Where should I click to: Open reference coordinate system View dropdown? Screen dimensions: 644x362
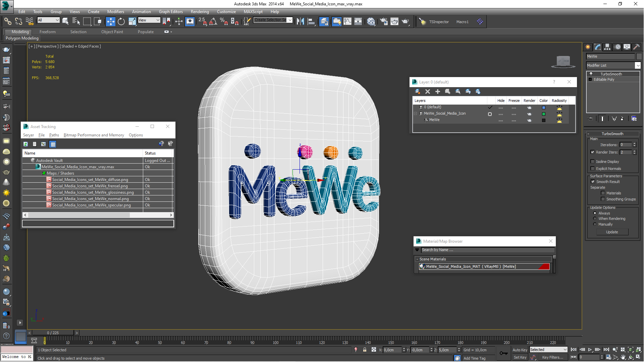click(149, 20)
